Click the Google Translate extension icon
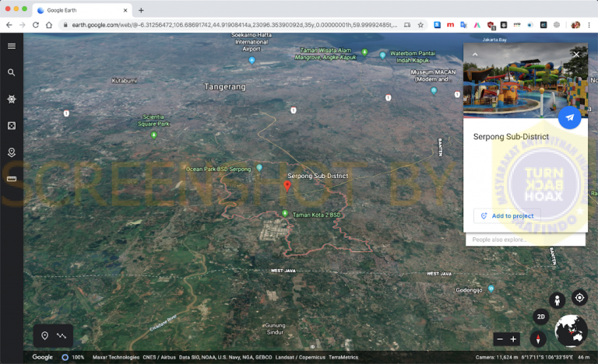This screenshot has height=364, width=598. (463, 25)
